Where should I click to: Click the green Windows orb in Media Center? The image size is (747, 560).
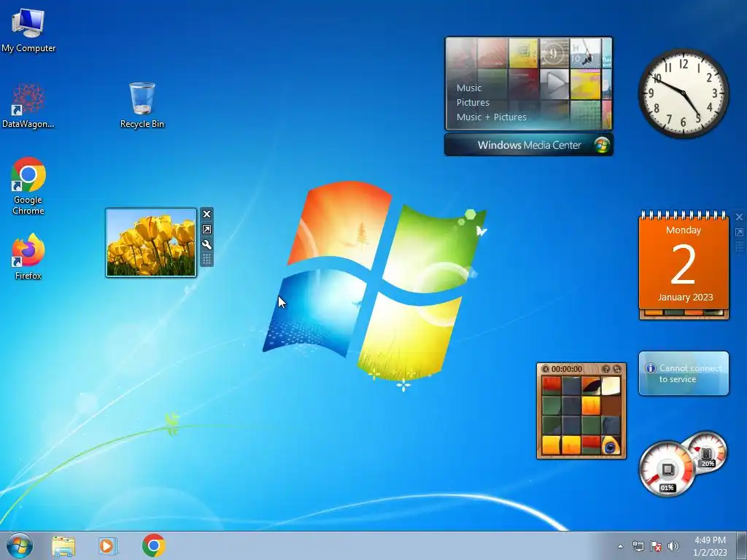[x=602, y=145]
